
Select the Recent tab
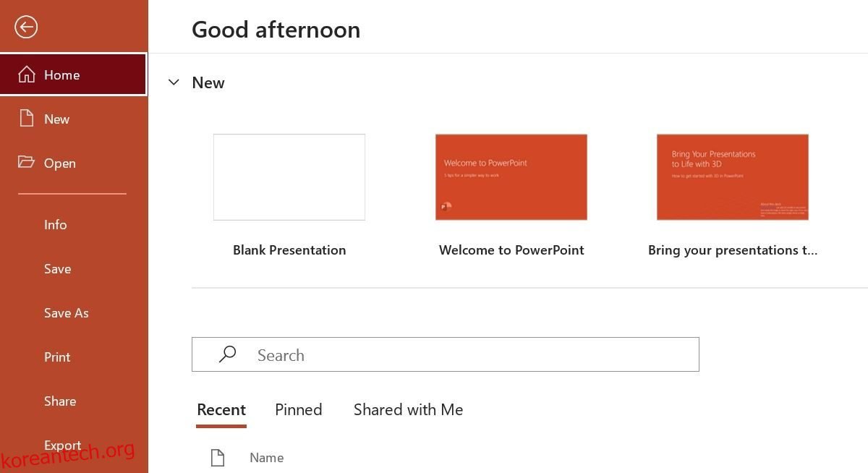[x=221, y=409]
